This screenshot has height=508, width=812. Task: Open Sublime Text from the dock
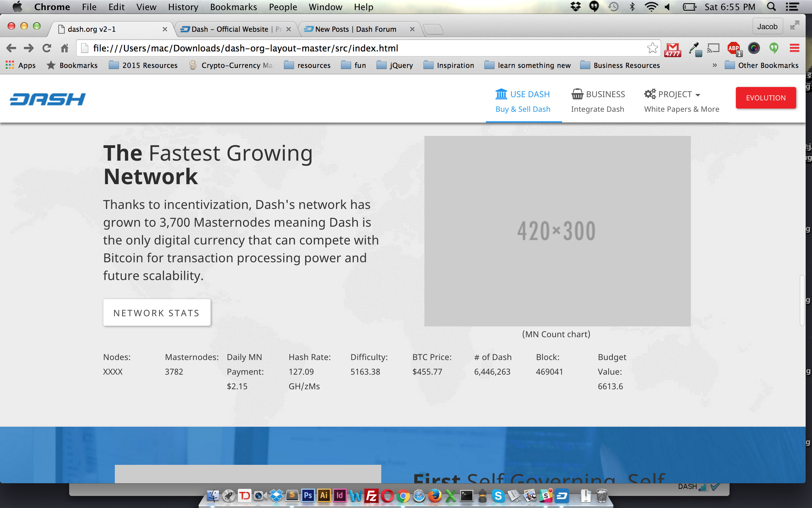coord(292,496)
